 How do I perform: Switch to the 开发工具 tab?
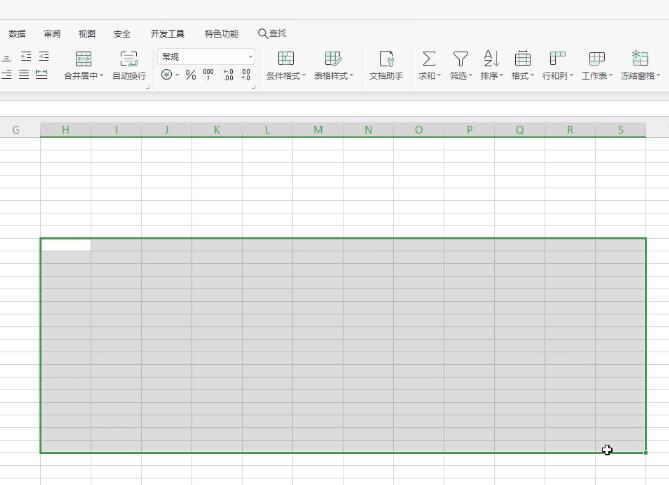click(168, 34)
